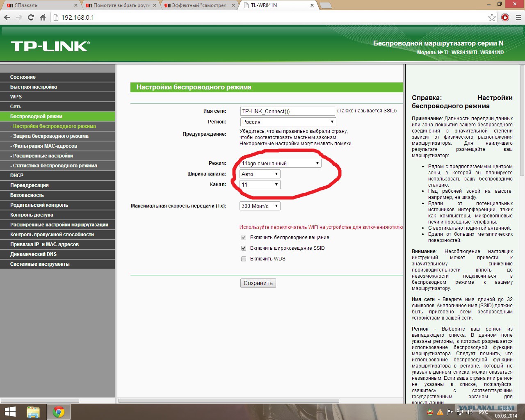Open the Action Center flag tray icon

tap(450, 412)
